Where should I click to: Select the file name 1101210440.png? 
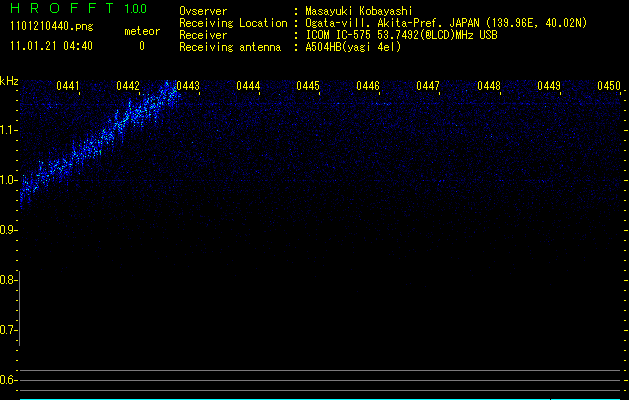[x=51, y=27]
